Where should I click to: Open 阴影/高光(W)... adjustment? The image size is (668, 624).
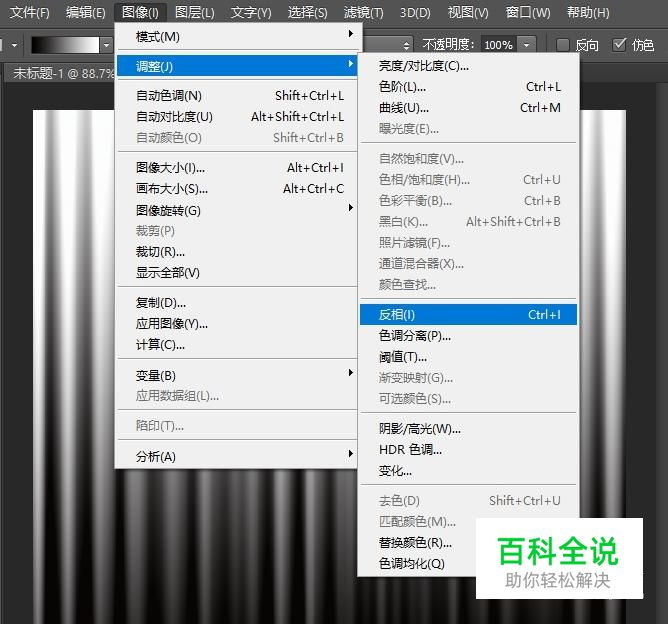pyautogui.click(x=468, y=429)
